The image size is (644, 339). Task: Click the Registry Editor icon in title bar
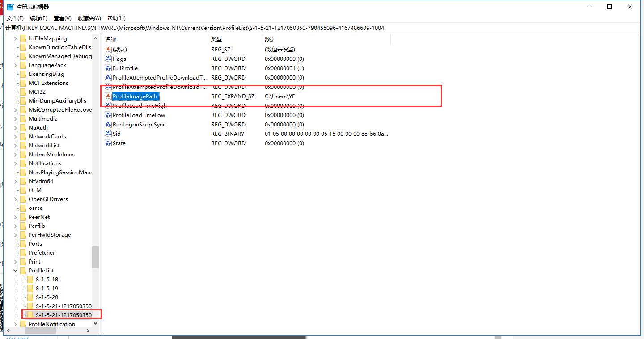(x=9, y=6)
